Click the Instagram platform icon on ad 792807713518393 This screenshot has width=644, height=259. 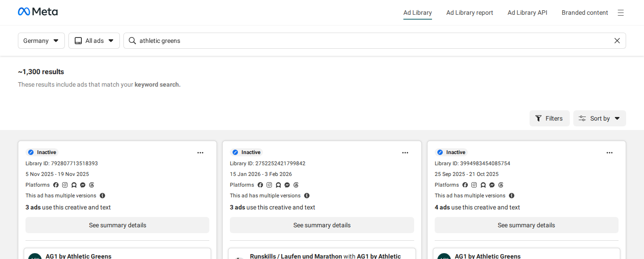click(x=65, y=185)
